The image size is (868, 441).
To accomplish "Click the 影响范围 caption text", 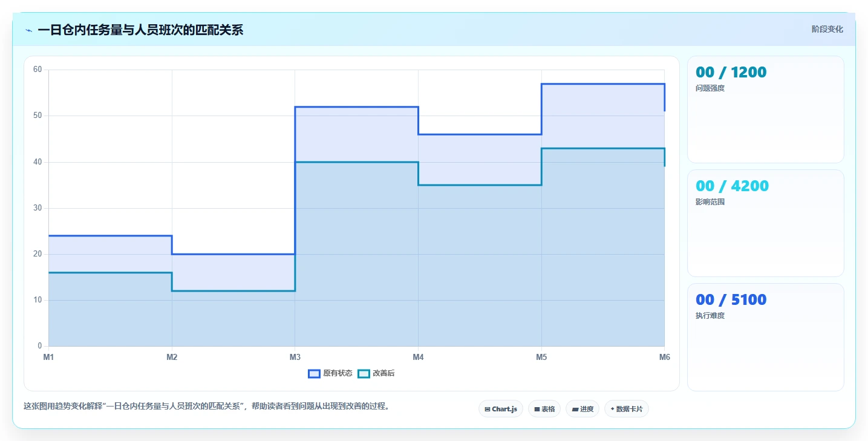I will click(x=710, y=202).
